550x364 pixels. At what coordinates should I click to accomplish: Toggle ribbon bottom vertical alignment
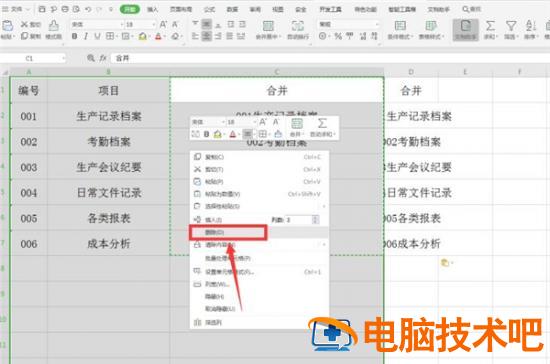tap(218, 24)
